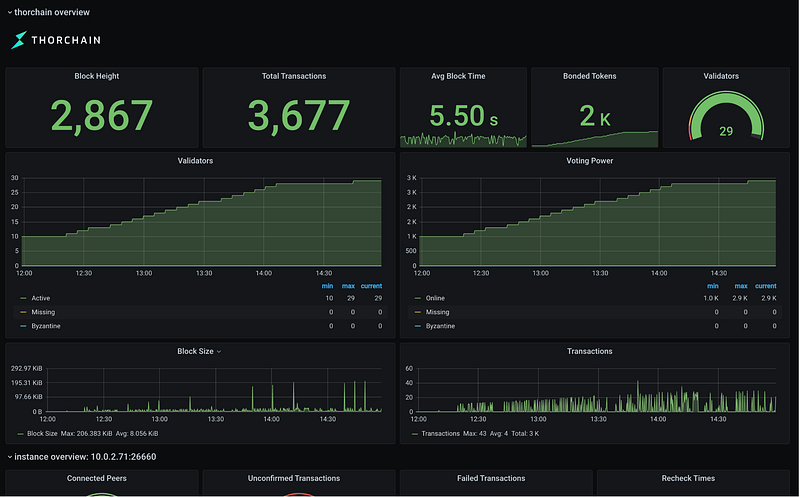Click the Block Size legend series icon
This screenshot has width=800, height=497.
[20, 434]
